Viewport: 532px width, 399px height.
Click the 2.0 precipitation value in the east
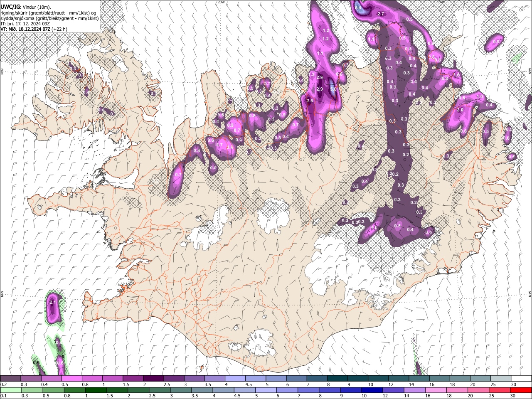click(x=460, y=110)
